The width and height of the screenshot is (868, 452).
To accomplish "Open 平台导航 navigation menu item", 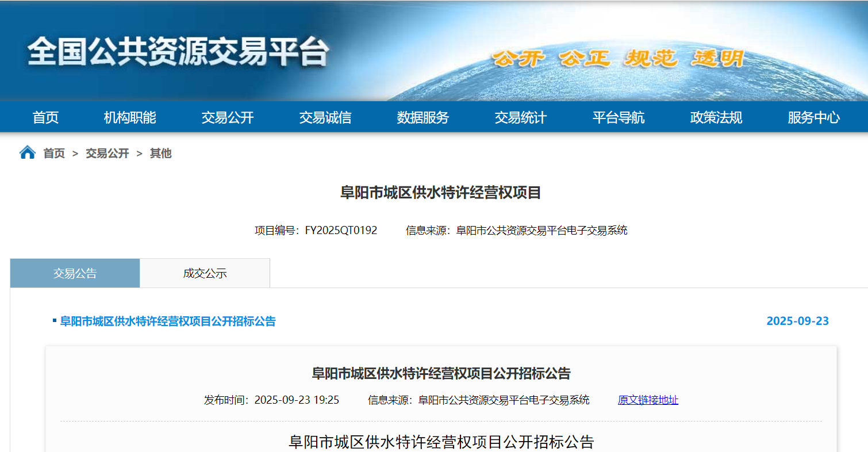I will [x=619, y=118].
